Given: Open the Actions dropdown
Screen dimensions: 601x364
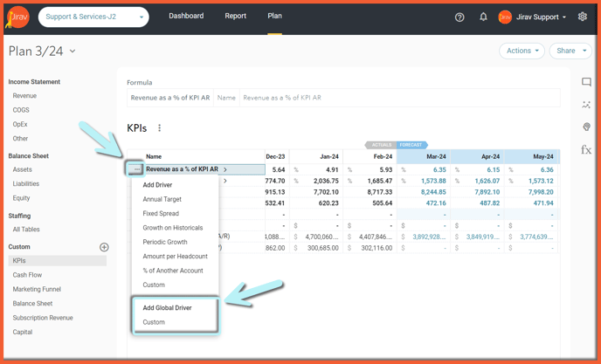Looking at the screenshot, I should 522,51.
